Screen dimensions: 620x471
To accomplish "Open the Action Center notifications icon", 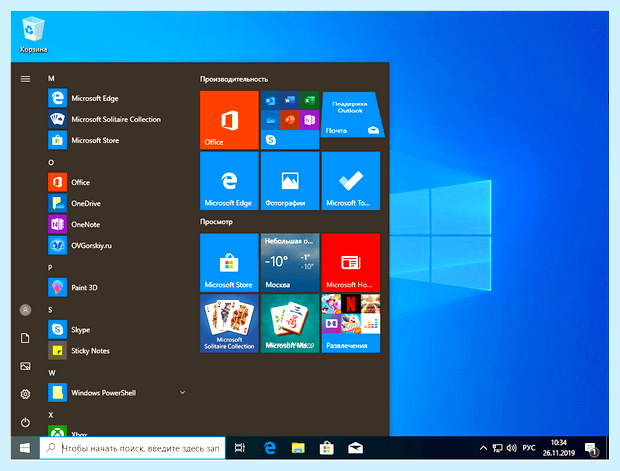I will pyautogui.click(x=592, y=448).
